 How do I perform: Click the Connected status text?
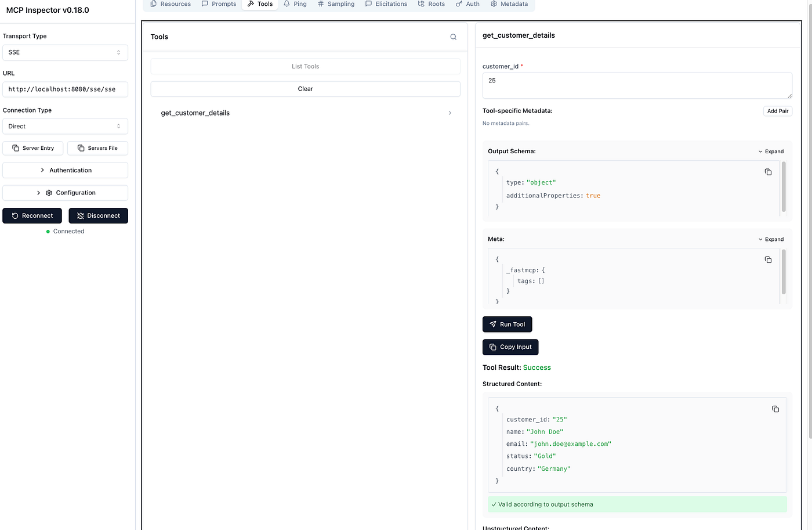(68, 232)
